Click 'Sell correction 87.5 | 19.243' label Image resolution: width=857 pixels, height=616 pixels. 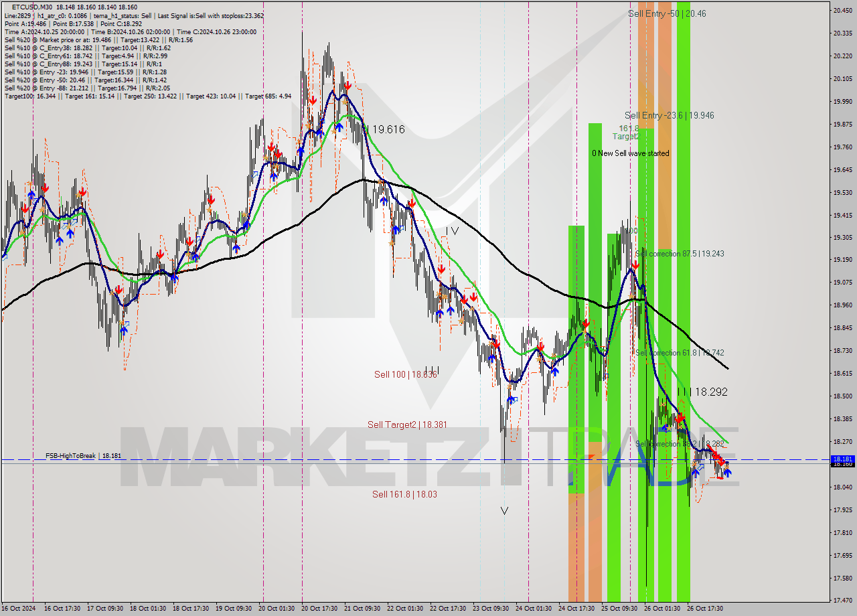pos(680,254)
